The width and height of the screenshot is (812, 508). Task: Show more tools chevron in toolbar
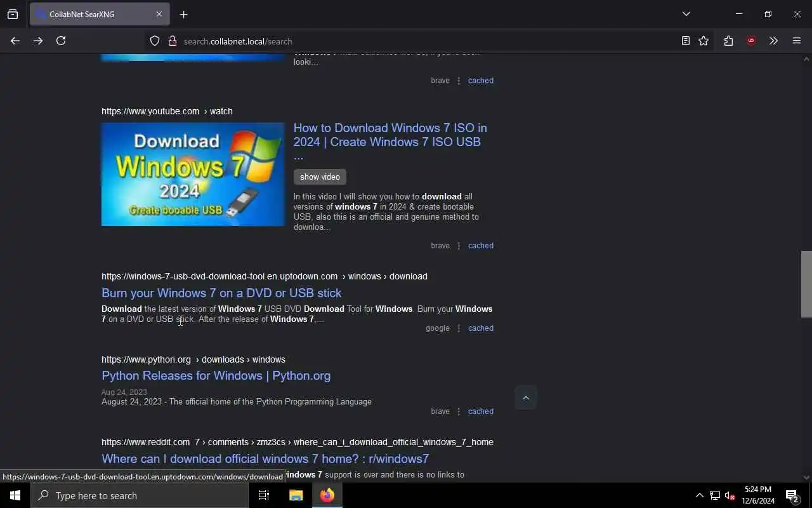[773, 41]
